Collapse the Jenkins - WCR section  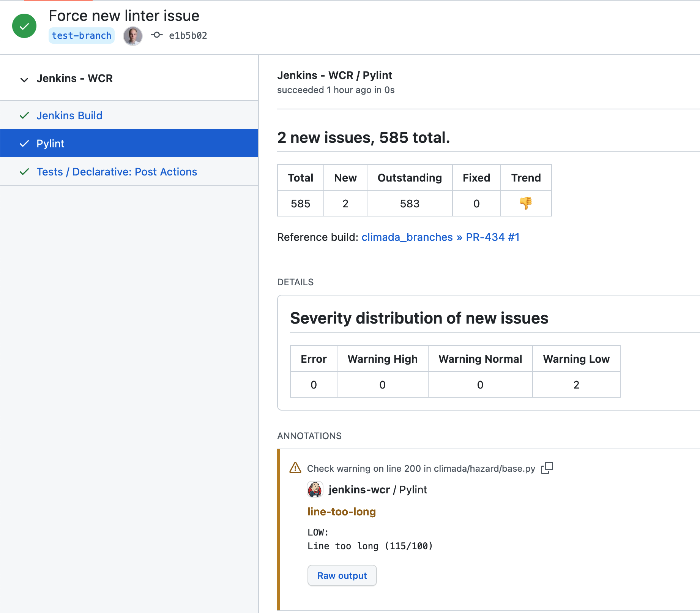24,79
